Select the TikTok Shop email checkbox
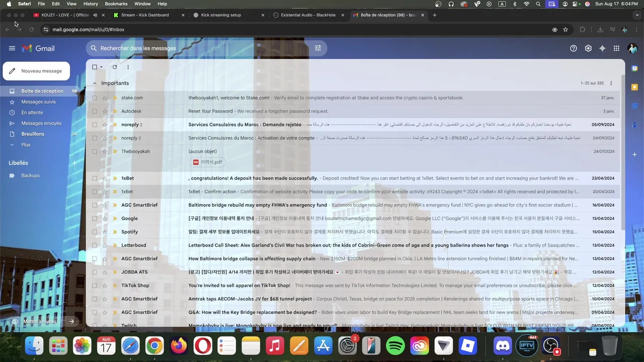 pyautogui.click(x=95, y=286)
